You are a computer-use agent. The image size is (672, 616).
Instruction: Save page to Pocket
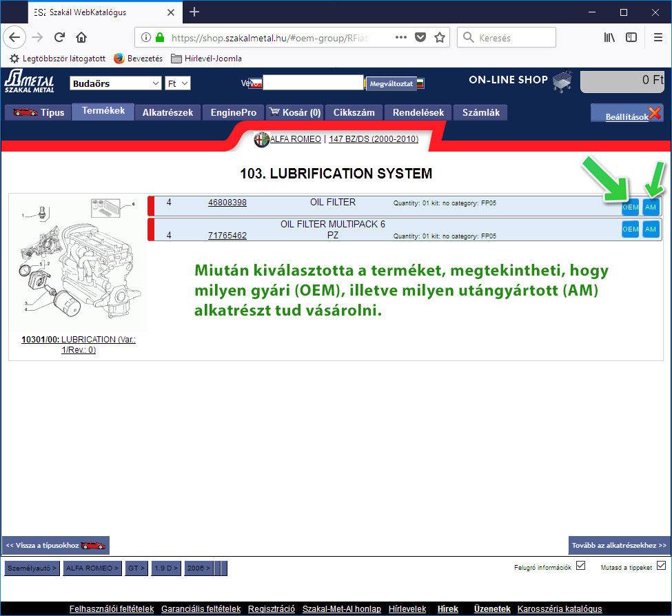click(420, 37)
